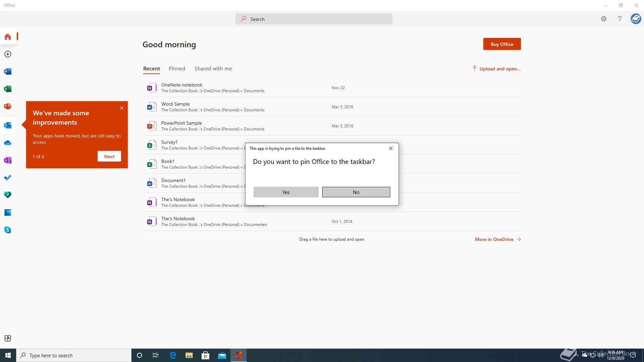
Task: Open The's Notebook dated Oct 1, 2014
Action: click(x=331, y=221)
